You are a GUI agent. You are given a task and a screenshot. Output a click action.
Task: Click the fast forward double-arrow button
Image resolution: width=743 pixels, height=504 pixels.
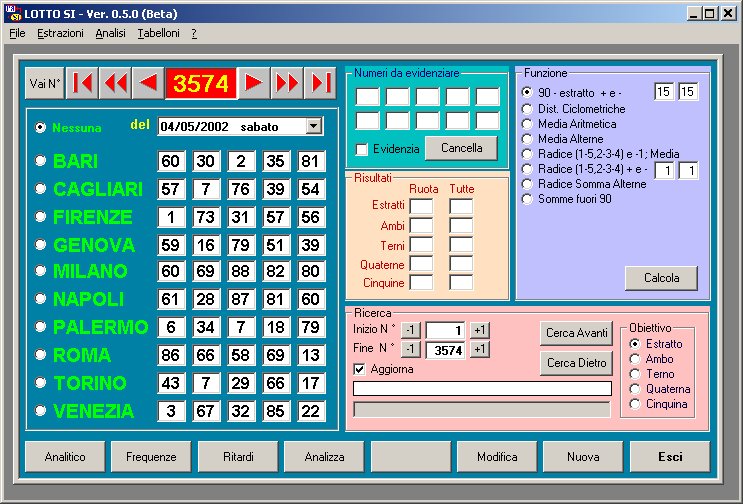point(287,84)
